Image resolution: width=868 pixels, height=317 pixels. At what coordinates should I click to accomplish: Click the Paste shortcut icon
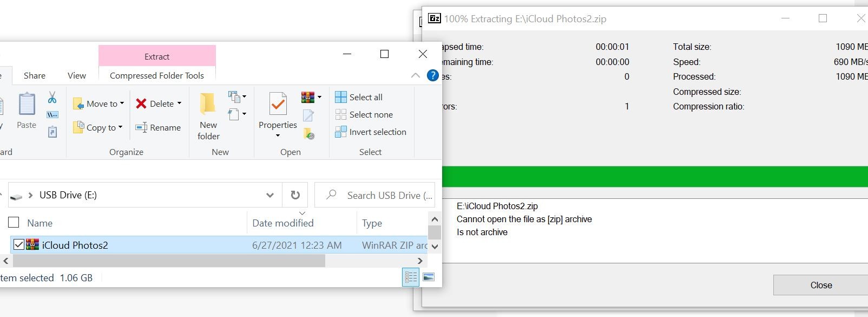click(52, 132)
